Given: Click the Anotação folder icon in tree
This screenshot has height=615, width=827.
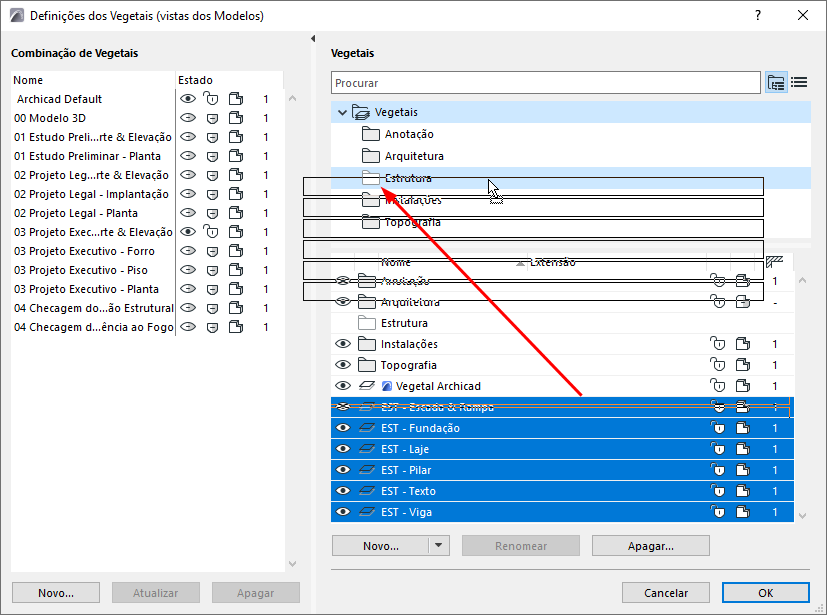Looking at the screenshot, I should pos(371,134).
